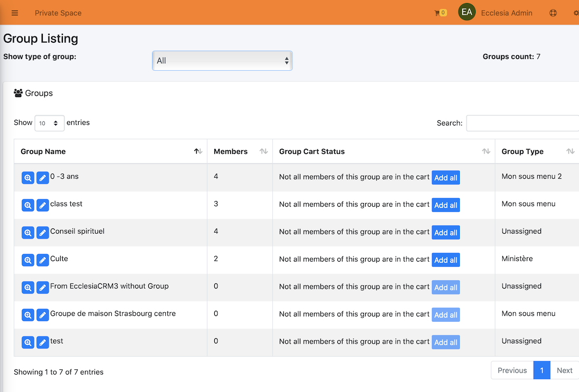Screen dimensions: 579x392
Task: Open the entries-per-page dropdown showing 10
Action: [50, 123]
